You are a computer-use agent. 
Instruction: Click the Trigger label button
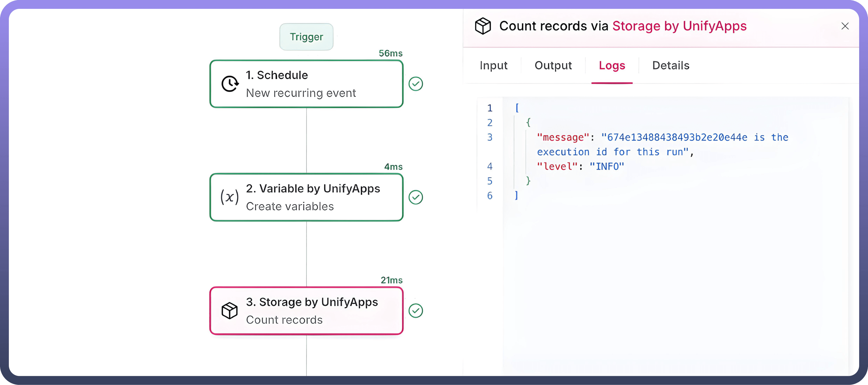[306, 37]
